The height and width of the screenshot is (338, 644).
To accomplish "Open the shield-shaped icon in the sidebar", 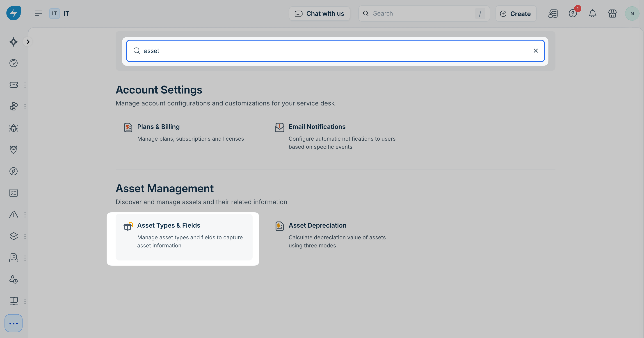I will tap(14, 149).
